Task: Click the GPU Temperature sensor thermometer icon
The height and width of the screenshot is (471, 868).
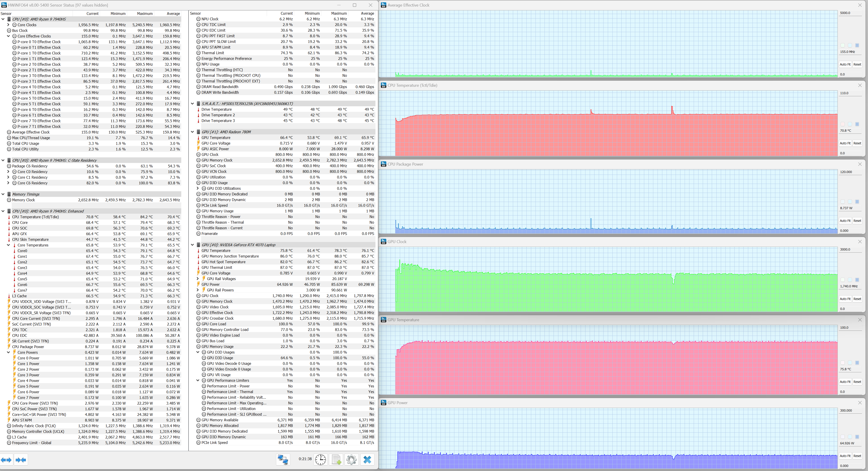Action: coord(198,251)
